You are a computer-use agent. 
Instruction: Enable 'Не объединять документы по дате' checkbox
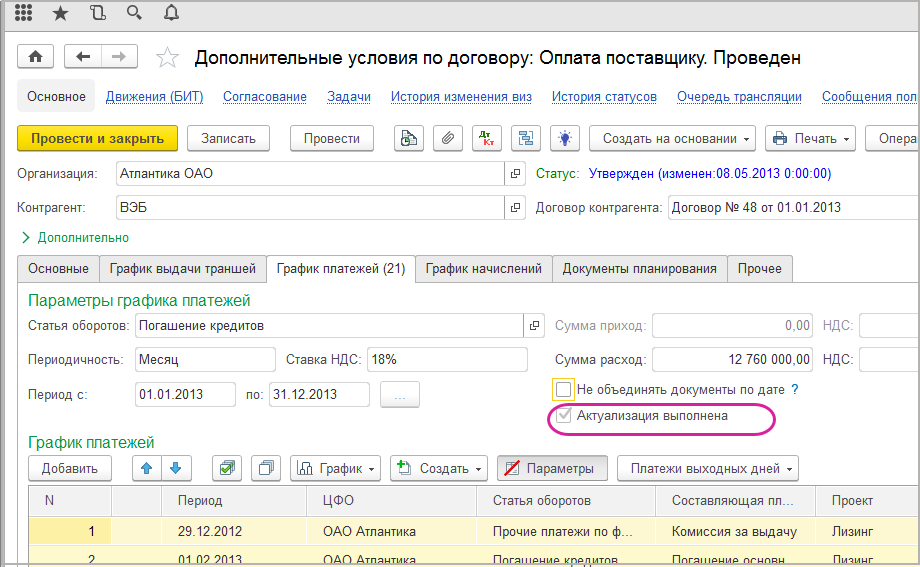(x=564, y=389)
